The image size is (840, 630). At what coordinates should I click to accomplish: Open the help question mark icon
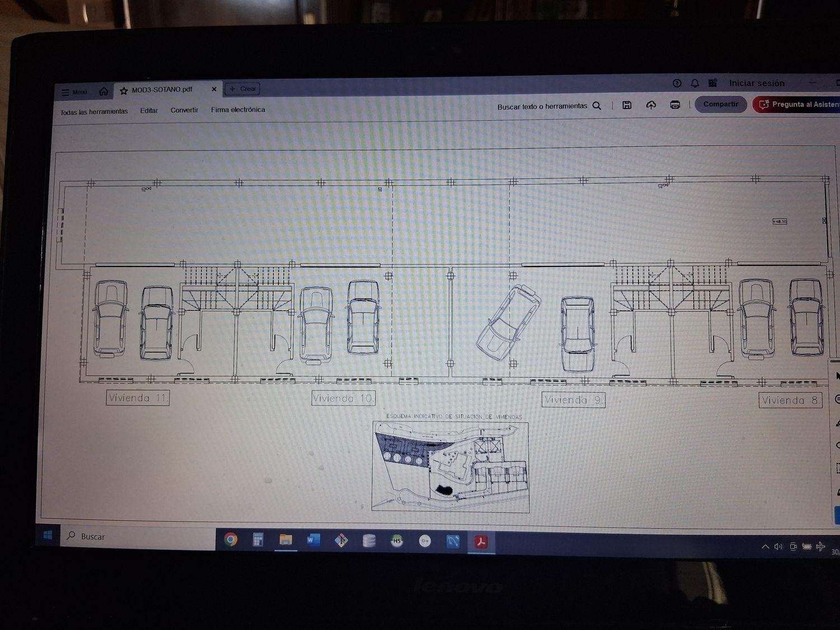(677, 83)
